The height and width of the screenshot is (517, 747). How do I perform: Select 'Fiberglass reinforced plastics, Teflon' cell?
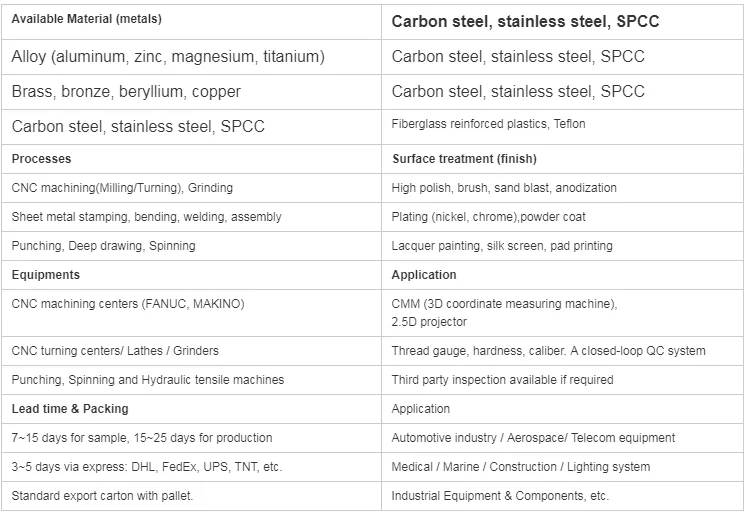click(562, 127)
